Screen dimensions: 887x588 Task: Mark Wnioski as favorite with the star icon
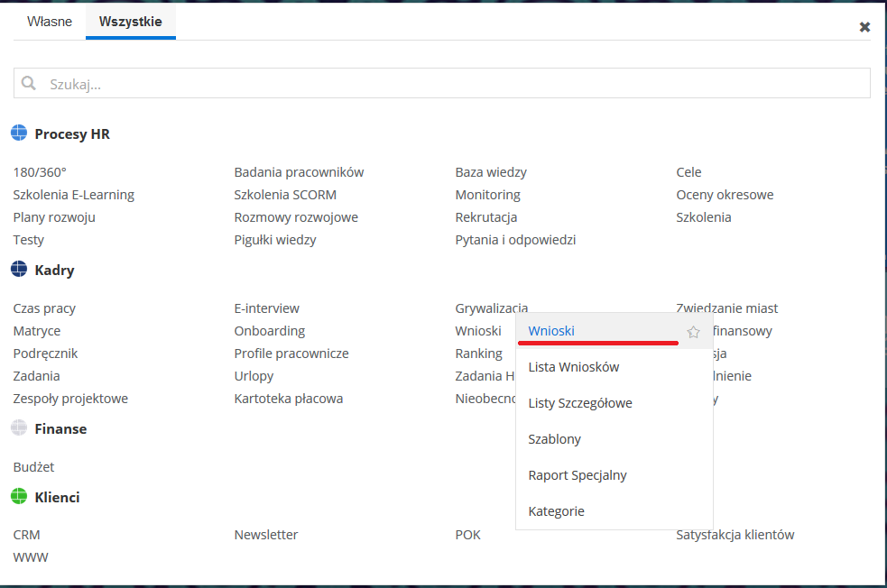(693, 332)
